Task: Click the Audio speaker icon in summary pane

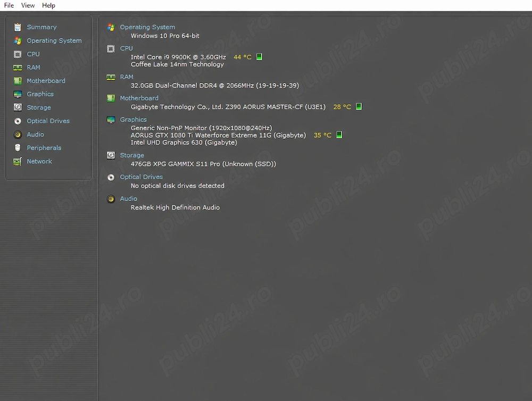Action: pyautogui.click(x=111, y=199)
